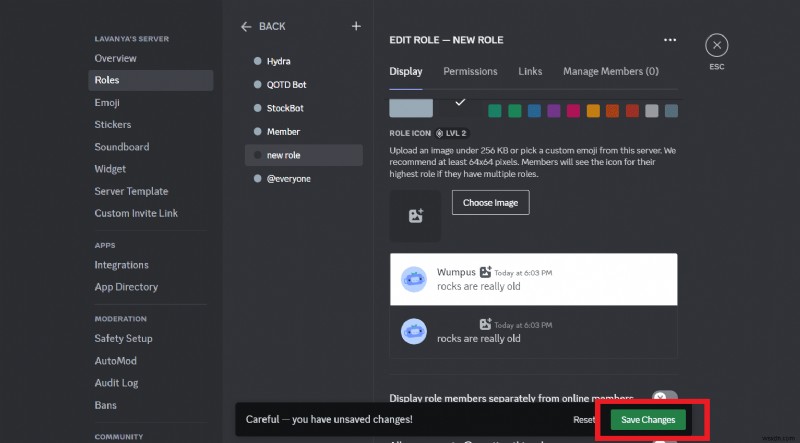This screenshot has height=443, width=800.
Task: Click Save Changes button
Action: 648,420
